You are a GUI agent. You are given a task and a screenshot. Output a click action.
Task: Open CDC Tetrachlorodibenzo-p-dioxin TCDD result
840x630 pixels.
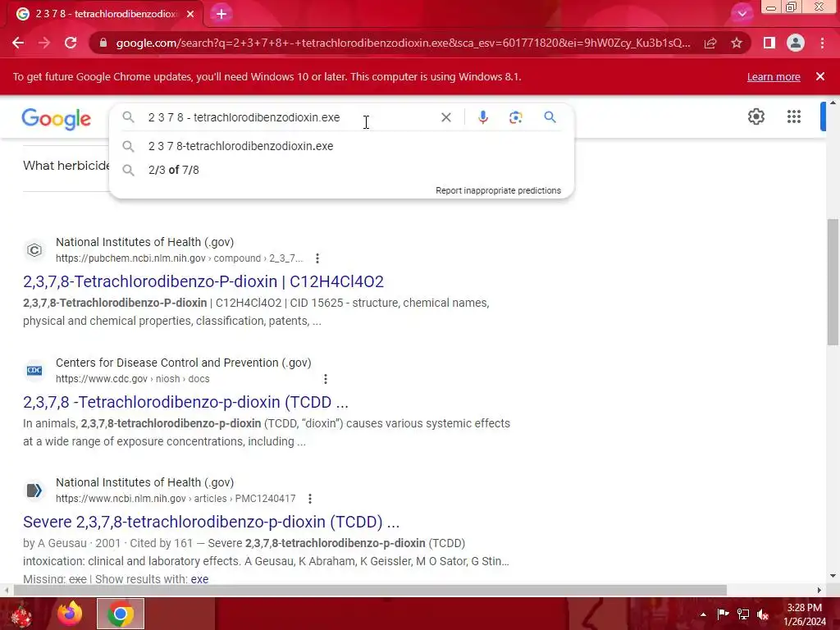tap(185, 402)
